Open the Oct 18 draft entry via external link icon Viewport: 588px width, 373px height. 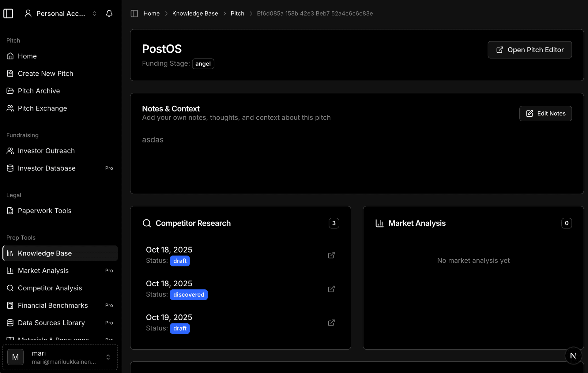[331, 255]
